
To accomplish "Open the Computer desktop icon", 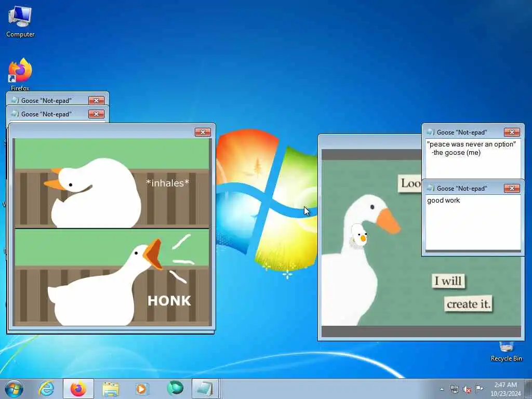I will (20, 22).
